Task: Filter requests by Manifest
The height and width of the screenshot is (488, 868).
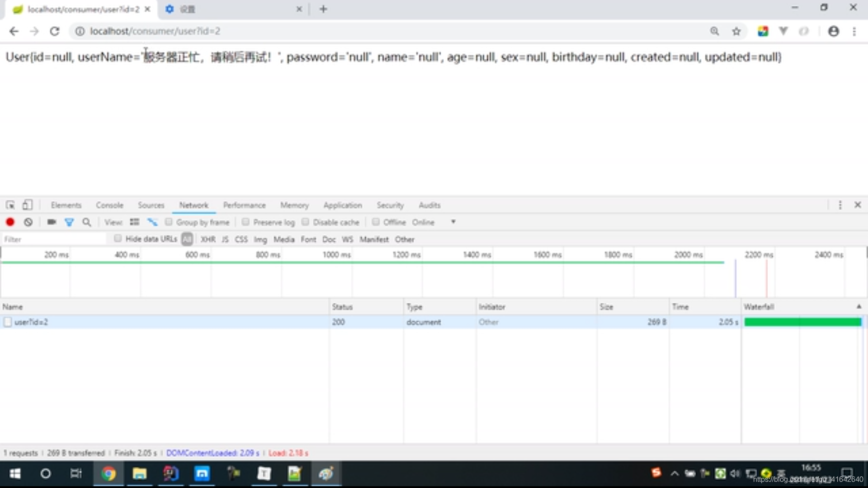Action: pyautogui.click(x=374, y=239)
